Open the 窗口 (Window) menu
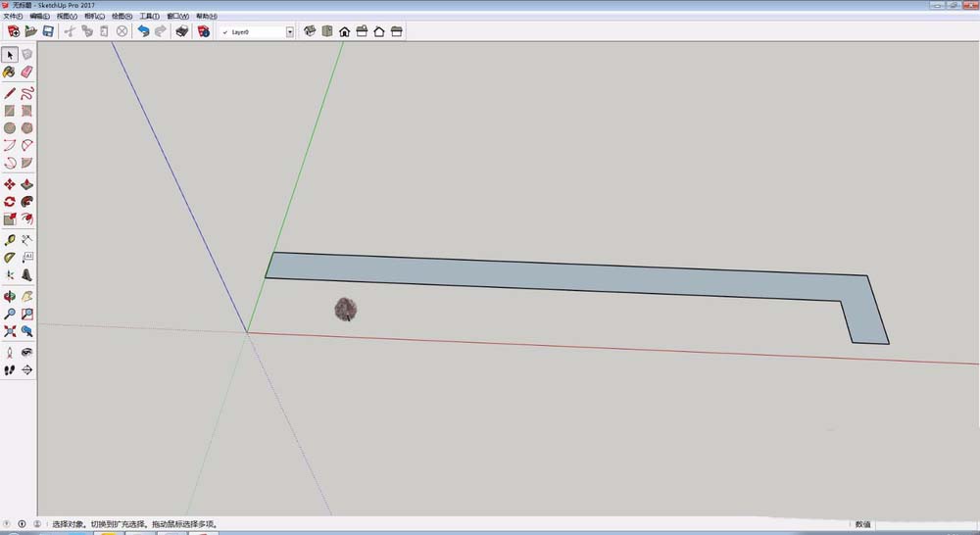Viewport: 980px width, 535px height. point(177,17)
